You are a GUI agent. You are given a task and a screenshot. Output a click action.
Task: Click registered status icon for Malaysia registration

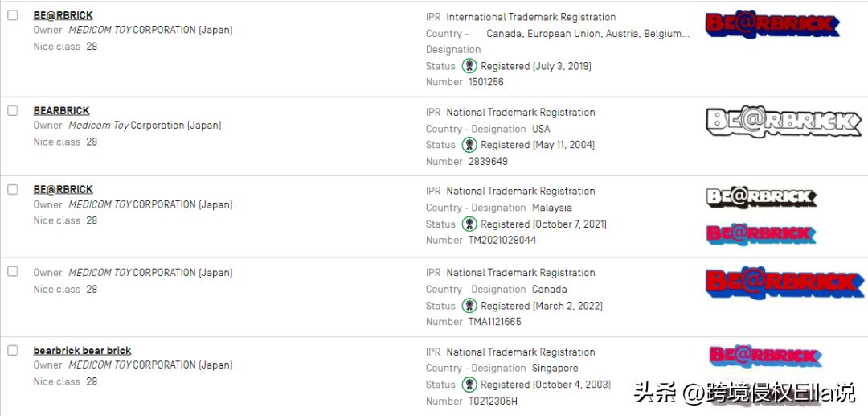[x=469, y=224]
